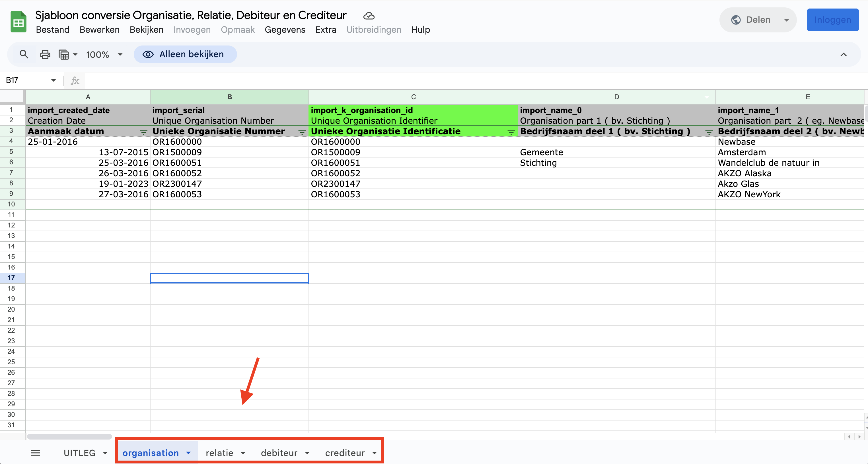The width and height of the screenshot is (868, 464).
Task: Click the fx formula icon
Action: pos(75,80)
